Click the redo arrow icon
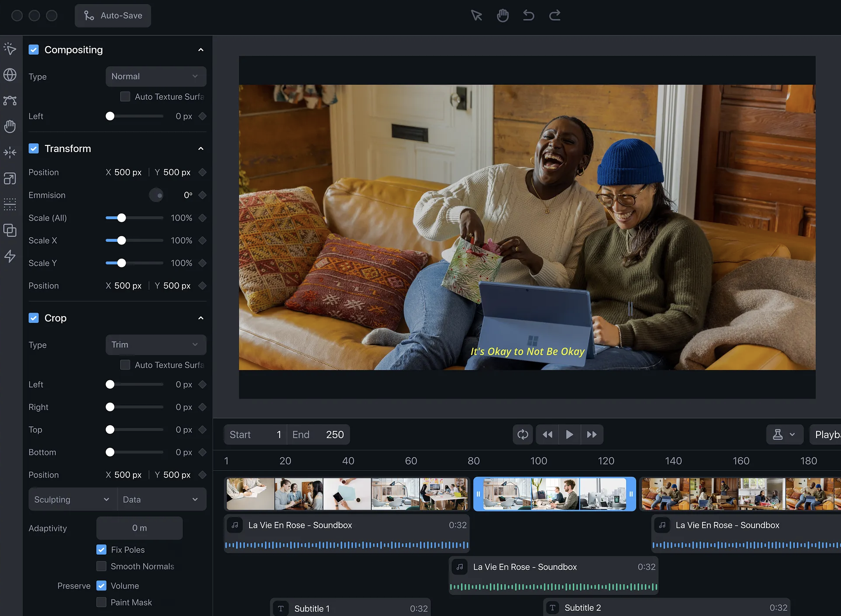 point(555,16)
